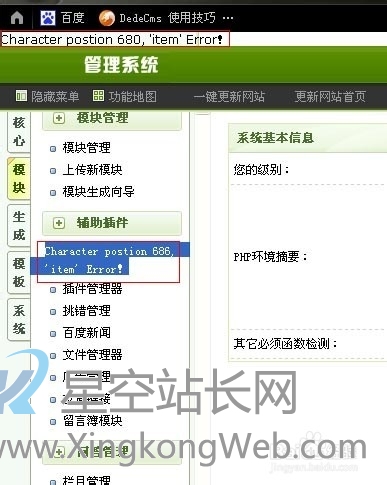This screenshot has height=485, width=387.
Task: Open 文件管理器
Action: (92, 355)
